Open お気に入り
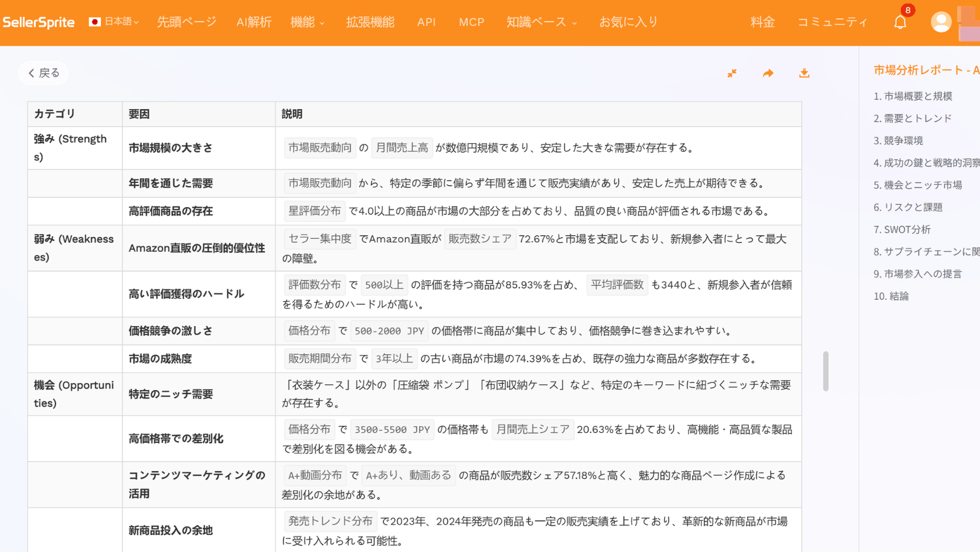 pos(628,22)
